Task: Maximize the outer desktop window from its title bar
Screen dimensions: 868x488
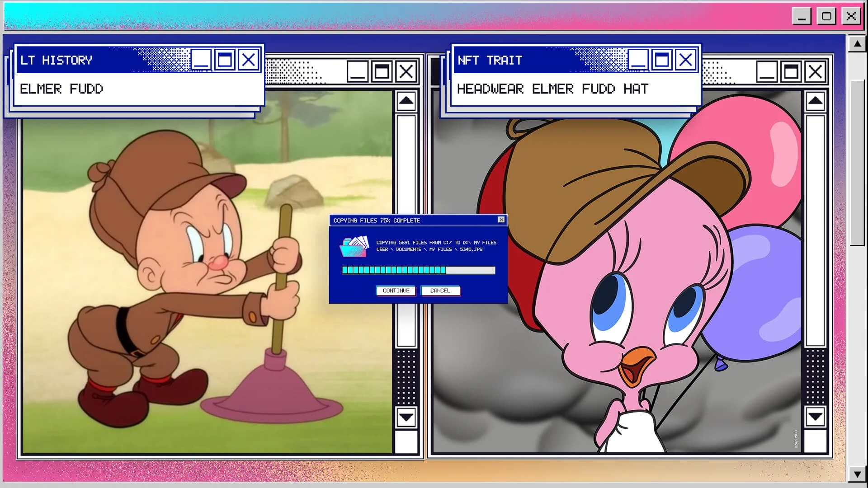Action: [x=827, y=16]
